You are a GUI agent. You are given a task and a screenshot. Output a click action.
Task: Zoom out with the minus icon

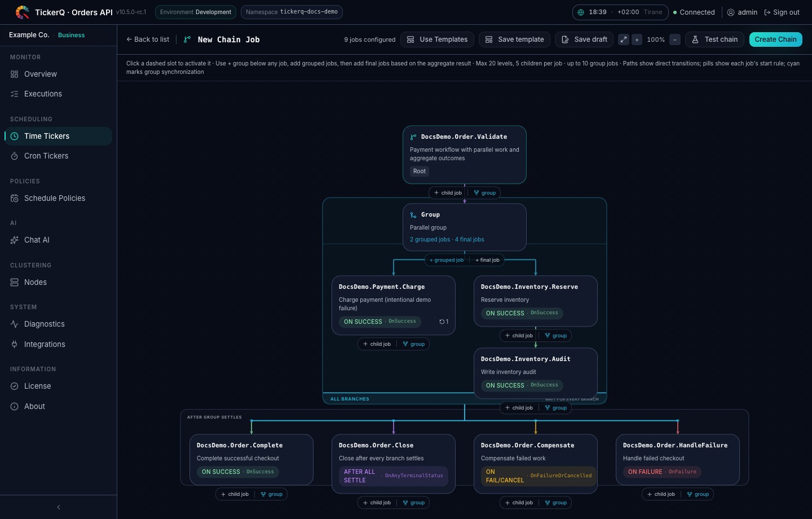[x=675, y=39]
